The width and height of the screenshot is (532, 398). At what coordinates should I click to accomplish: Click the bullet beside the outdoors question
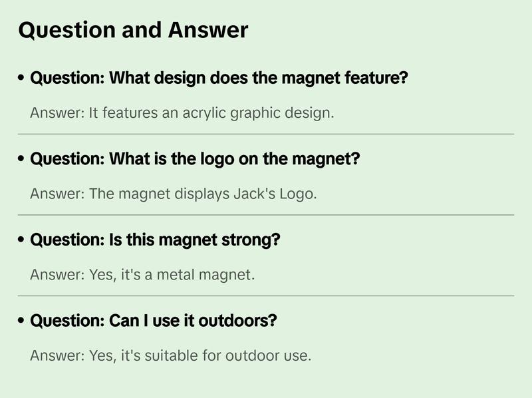[x=22, y=321]
